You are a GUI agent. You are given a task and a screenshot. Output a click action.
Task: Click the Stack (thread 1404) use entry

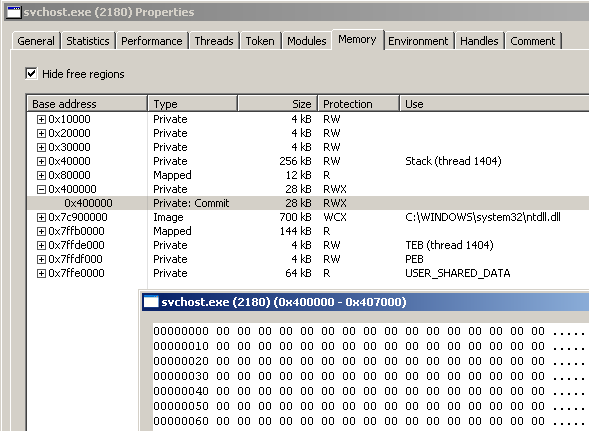click(x=453, y=161)
